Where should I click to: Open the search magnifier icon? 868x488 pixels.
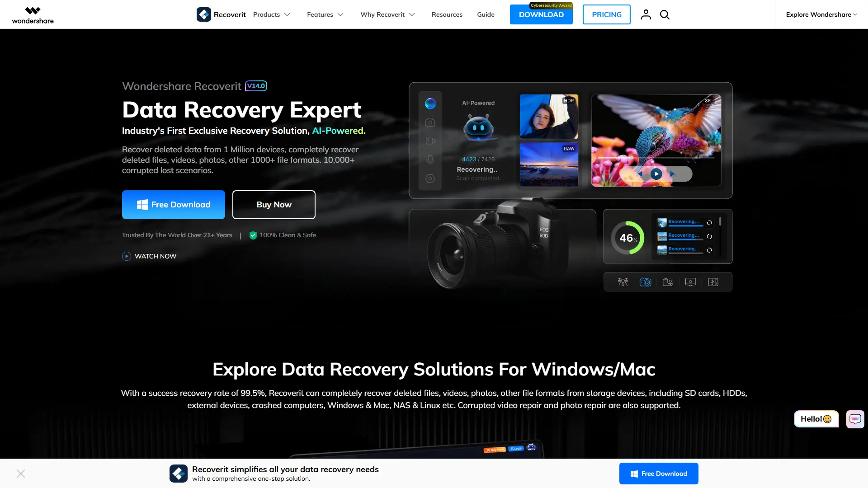(x=665, y=14)
